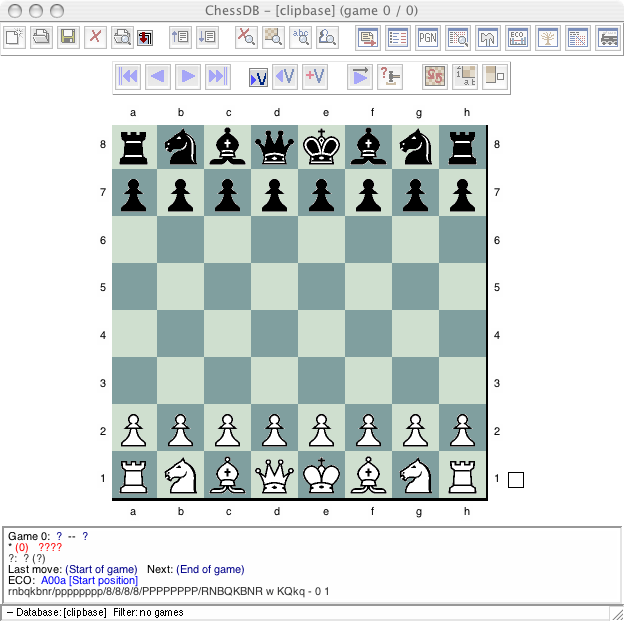Screen dimensions: 624x621
Task: Click the white player name question mark
Action: tap(59, 536)
